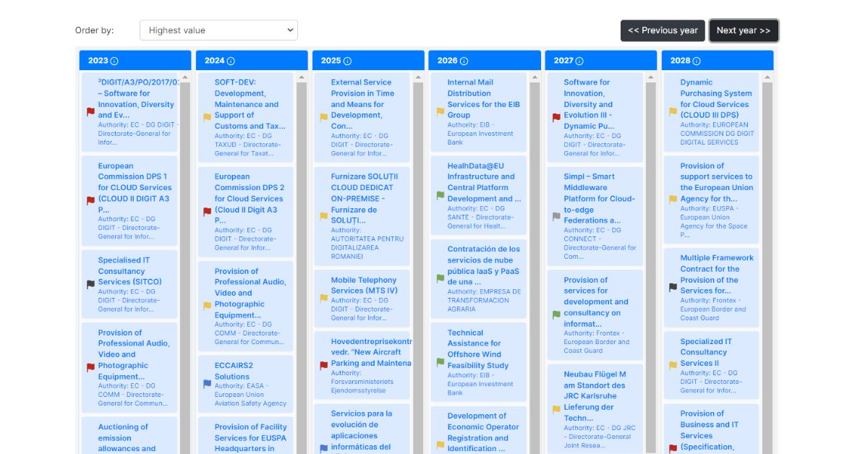
Task: Open the info icon next to 2028
Action: pos(696,61)
